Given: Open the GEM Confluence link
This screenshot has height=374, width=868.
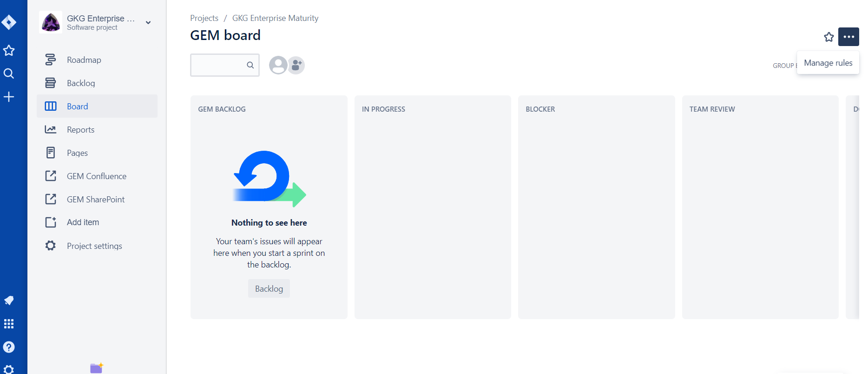Looking at the screenshot, I should click(x=97, y=176).
